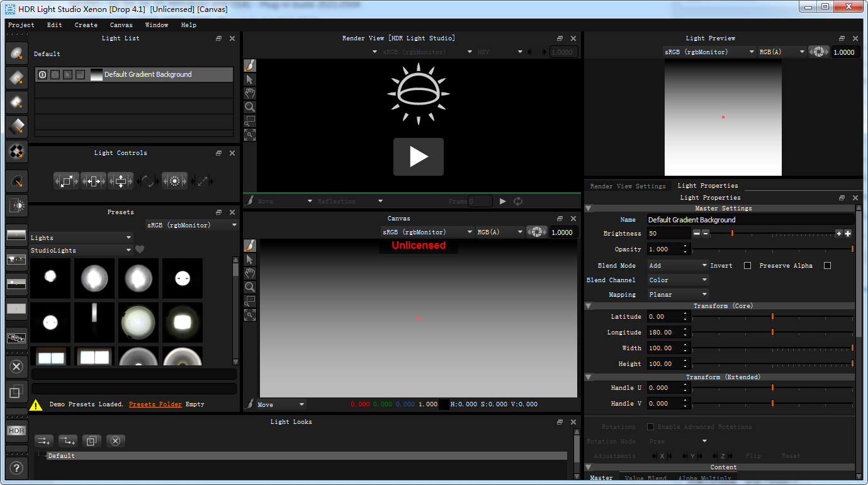Toggle on/off for Default Gradient Background light
This screenshot has height=485, width=868.
(x=42, y=74)
